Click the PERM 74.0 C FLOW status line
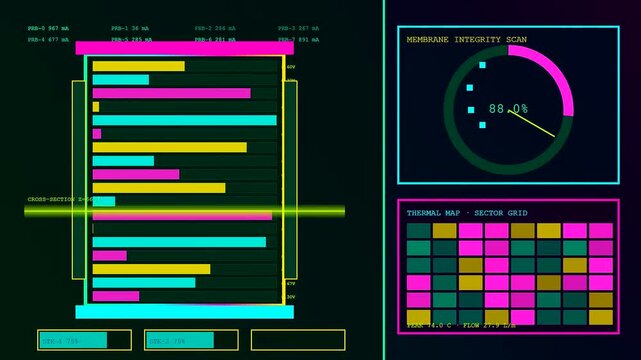This screenshot has width=641, height=360. (x=461, y=326)
